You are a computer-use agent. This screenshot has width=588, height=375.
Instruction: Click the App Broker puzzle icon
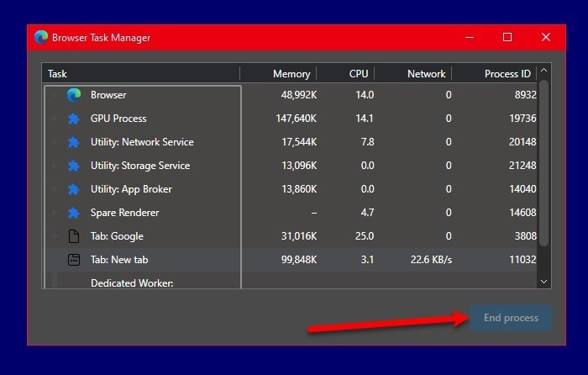(73, 189)
